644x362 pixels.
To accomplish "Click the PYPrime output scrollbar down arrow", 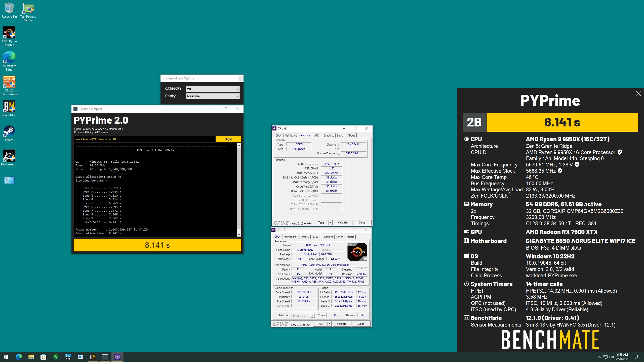I will (x=239, y=234).
